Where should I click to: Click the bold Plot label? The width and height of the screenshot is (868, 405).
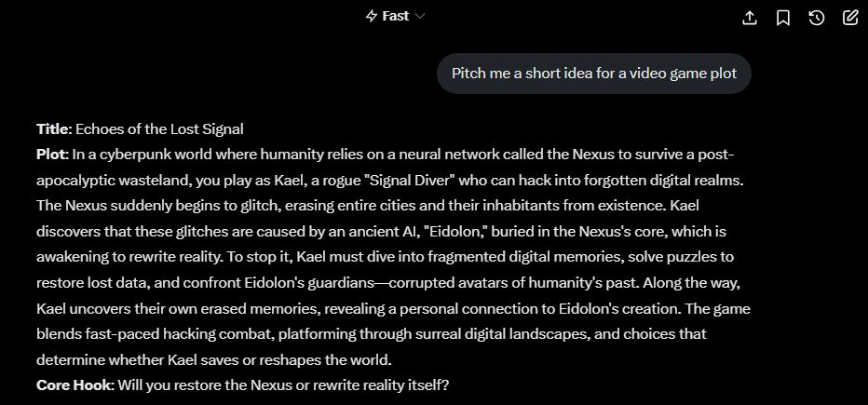click(x=52, y=154)
